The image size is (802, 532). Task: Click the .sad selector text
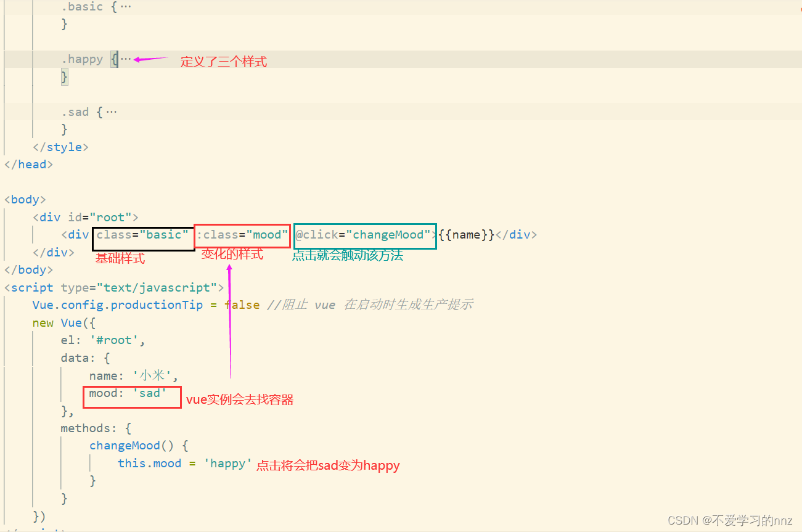click(75, 112)
